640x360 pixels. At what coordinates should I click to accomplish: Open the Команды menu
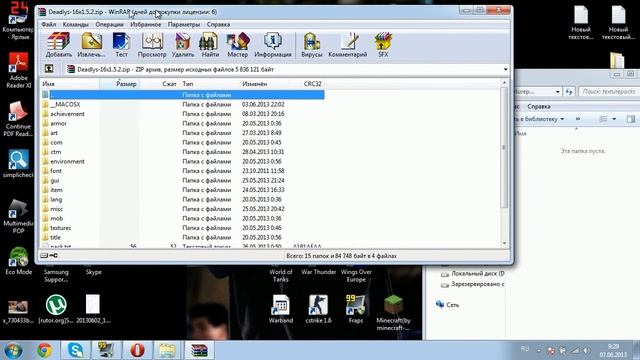pyautogui.click(x=76, y=24)
